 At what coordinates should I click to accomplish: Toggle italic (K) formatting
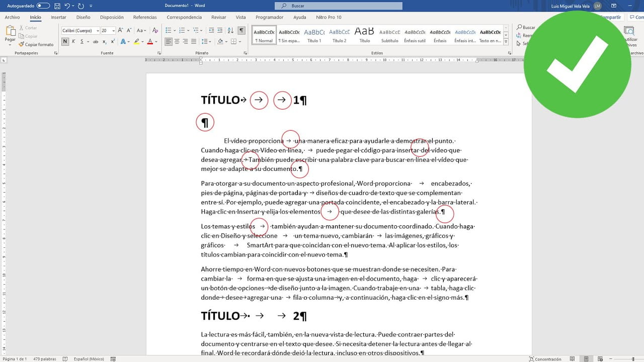click(73, 41)
